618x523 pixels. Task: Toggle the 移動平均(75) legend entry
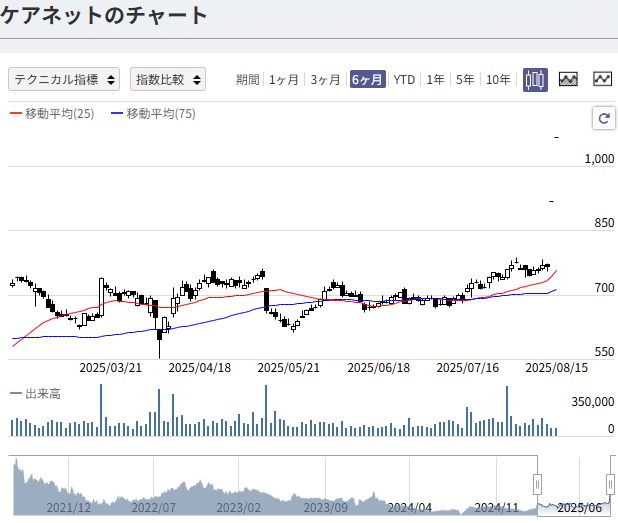tap(153, 114)
